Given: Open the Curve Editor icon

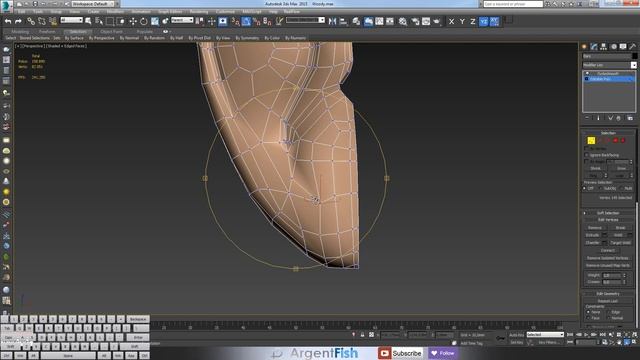Looking at the screenshot, I should (379, 21).
